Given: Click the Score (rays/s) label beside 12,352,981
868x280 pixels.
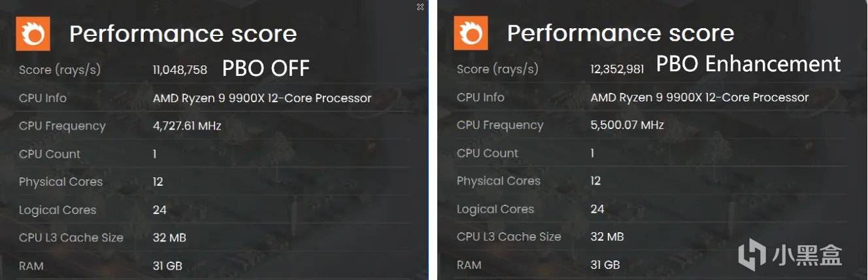Looking at the screenshot, I should [x=498, y=69].
